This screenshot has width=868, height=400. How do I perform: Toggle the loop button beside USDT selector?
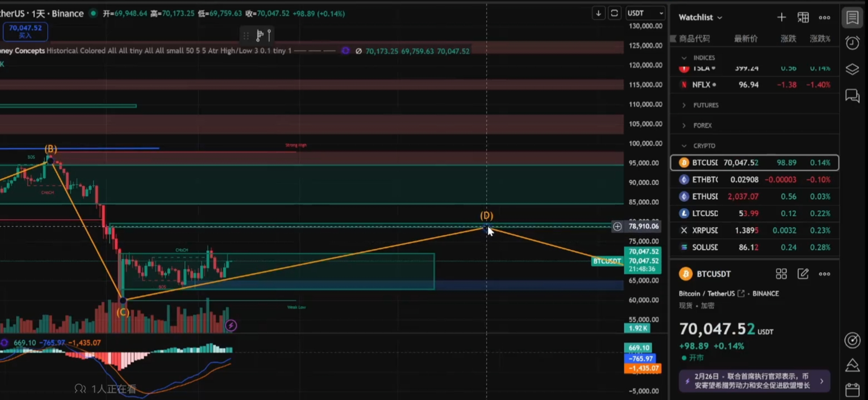click(615, 13)
